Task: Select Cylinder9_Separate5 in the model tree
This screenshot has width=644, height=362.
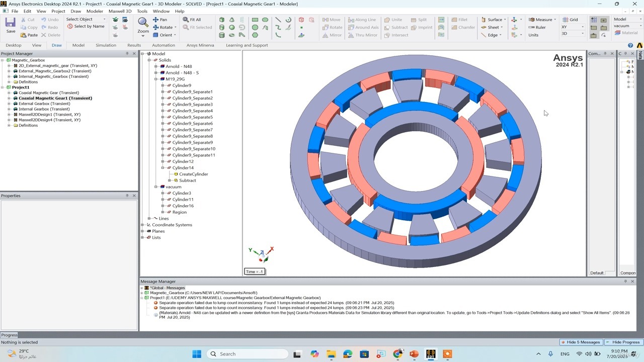Action: click(x=192, y=117)
